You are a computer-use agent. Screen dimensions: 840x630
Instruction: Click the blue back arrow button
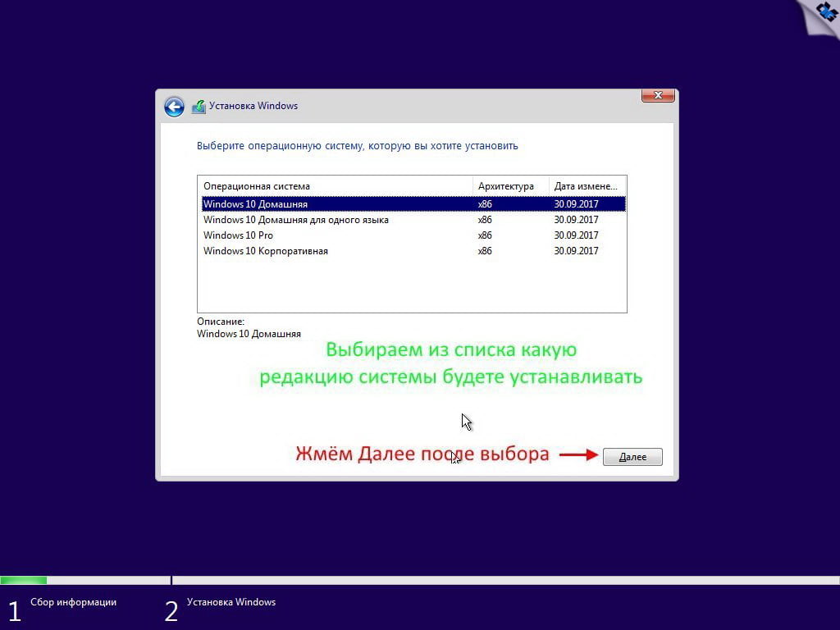point(173,107)
